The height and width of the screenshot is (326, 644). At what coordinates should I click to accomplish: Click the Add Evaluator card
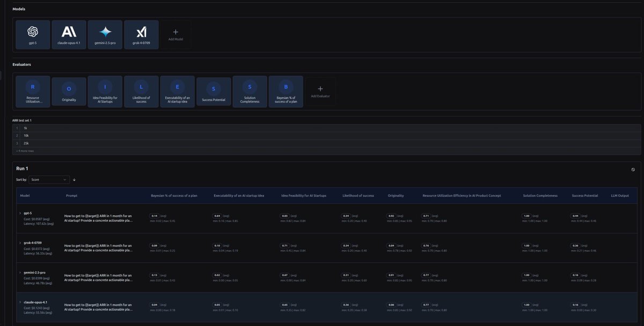(320, 92)
